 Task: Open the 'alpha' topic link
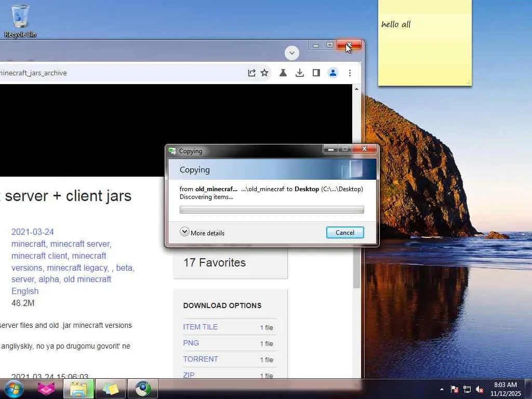tap(48, 279)
